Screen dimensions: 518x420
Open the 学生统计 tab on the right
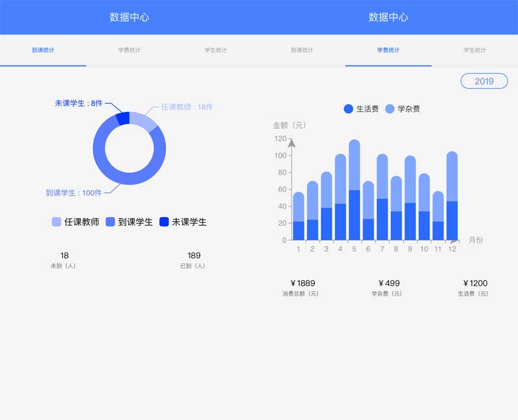tap(474, 49)
